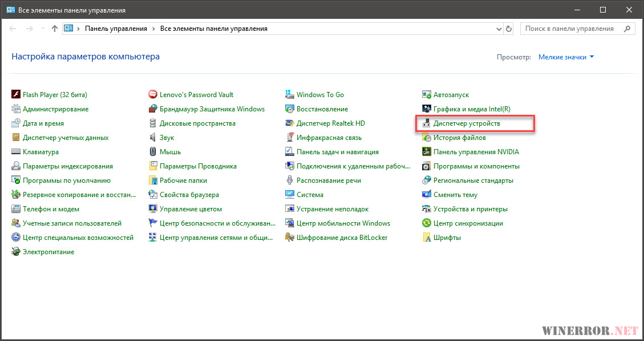
Task: Open the Электропитание power icon
Action: click(16, 252)
